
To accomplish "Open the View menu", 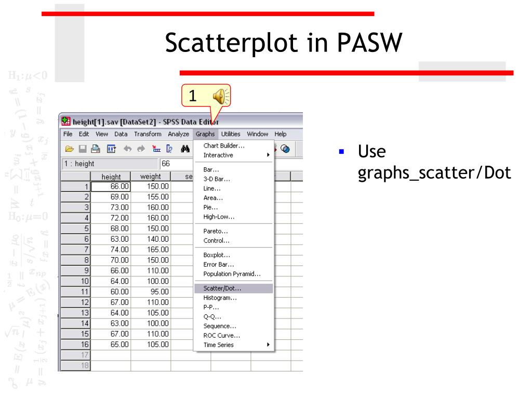I will pyautogui.click(x=102, y=134).
